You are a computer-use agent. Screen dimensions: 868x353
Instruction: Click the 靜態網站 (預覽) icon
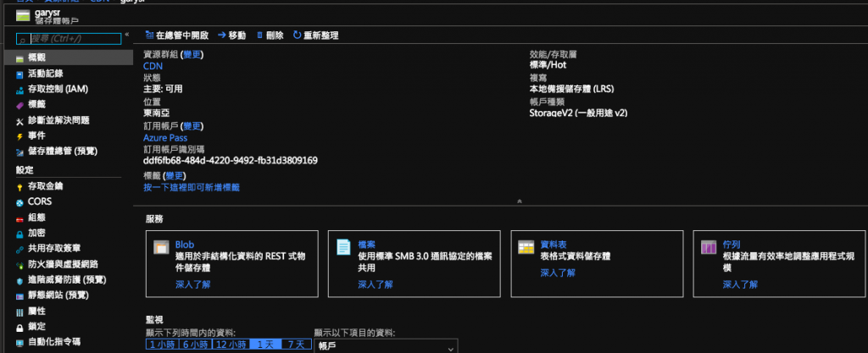pos(20,295)
